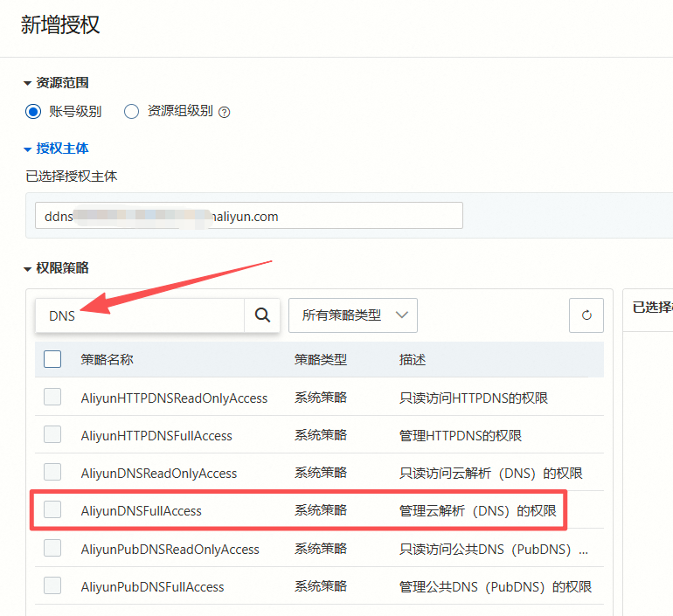Screen dimensions: 673x616
Task: Click the AliyunHTTPDNSFullAccess policy name
Action: click(x=156, y=436)
